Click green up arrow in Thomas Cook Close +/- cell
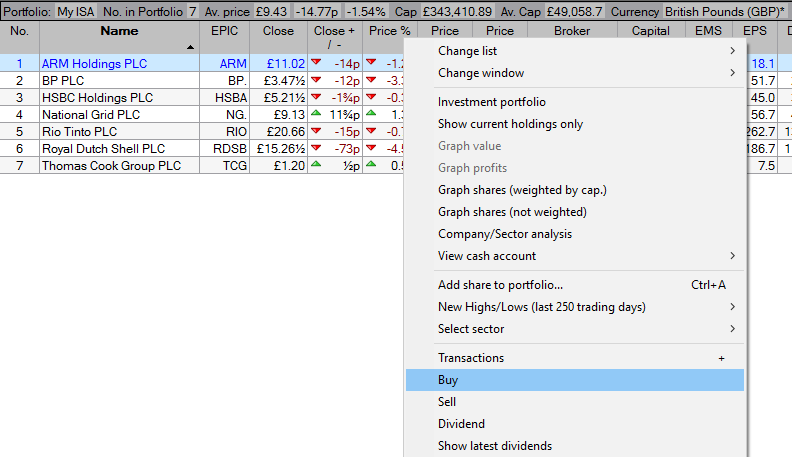 317,165
